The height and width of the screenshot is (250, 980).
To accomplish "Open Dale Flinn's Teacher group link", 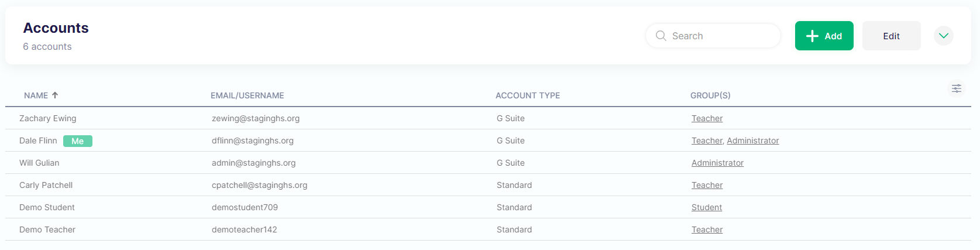I will [707, 141].
